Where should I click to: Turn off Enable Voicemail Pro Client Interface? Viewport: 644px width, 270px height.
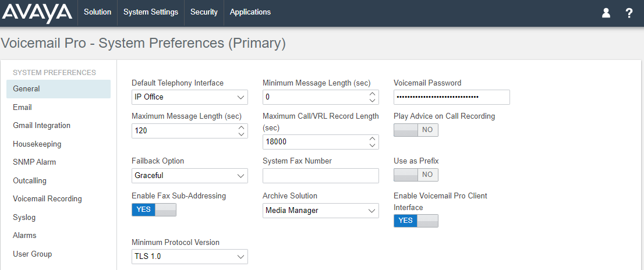(x=416, y=221)
